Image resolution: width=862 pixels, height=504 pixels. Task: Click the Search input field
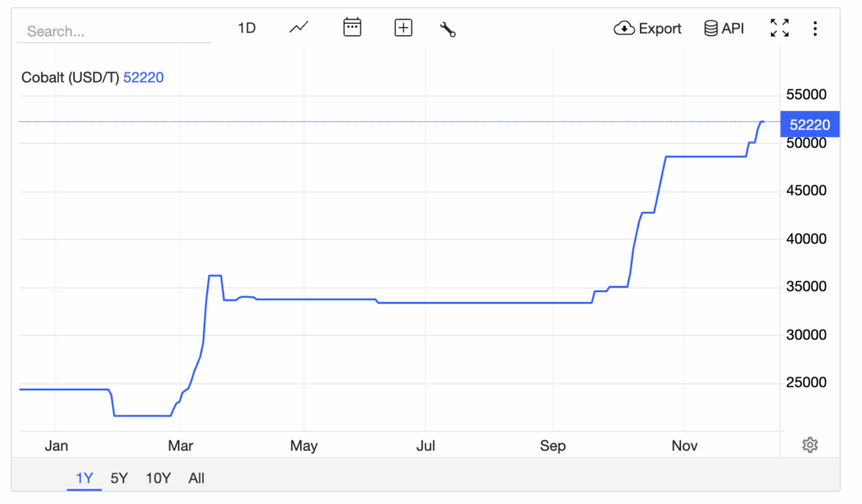(114, 31)
